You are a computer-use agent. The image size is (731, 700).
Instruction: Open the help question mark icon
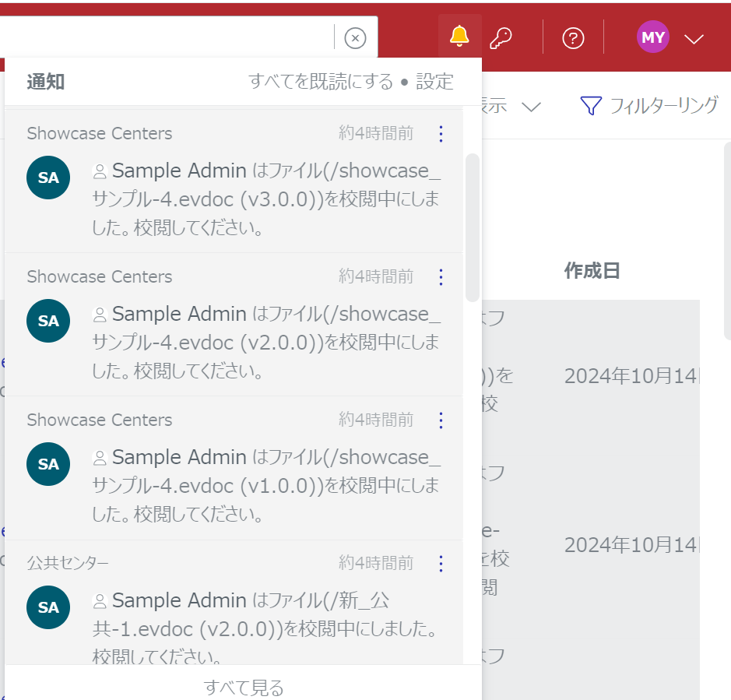pos(573,38)
